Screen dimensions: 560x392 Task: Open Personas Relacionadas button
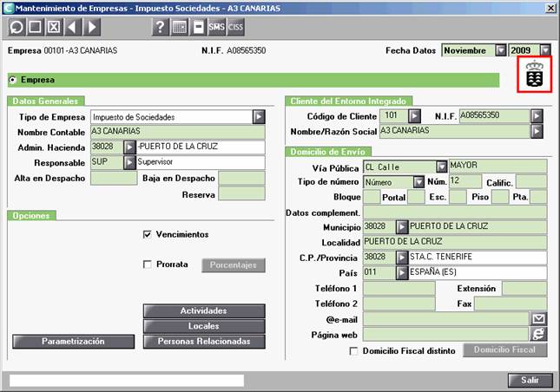pos(204,342)
